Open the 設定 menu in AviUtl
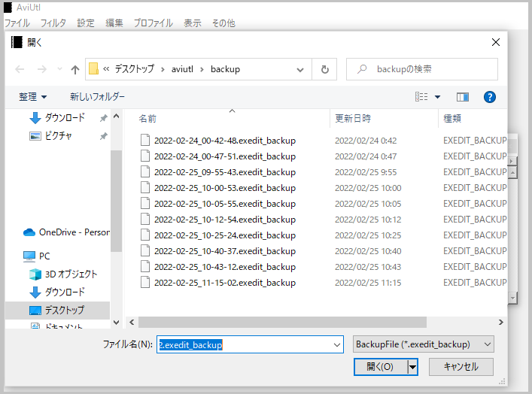This screenshot has height=394, width=532. point(86,23)
